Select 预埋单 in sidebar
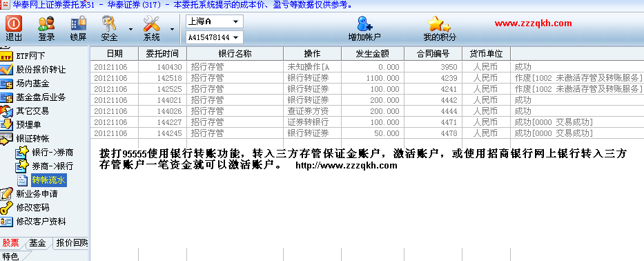Image resolution: width=644 pixels, height=261 pixels. (x=28, y=125)
